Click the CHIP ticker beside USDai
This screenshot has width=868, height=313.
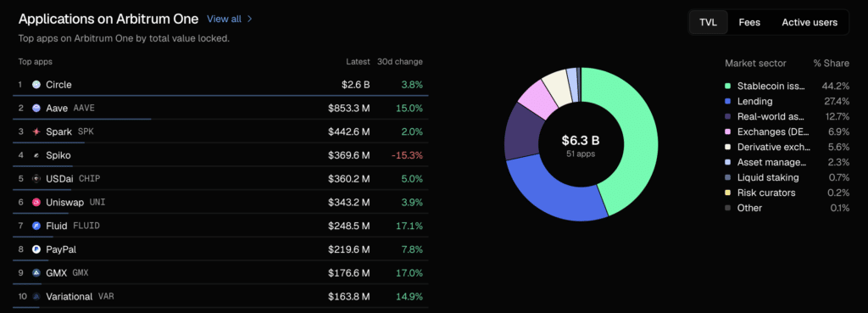[x=89, y=179]
